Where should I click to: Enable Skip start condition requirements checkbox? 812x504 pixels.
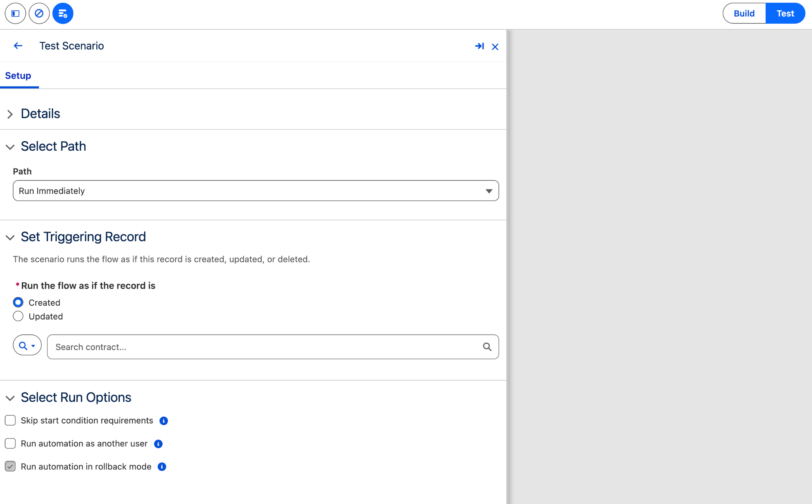point(10,420)
